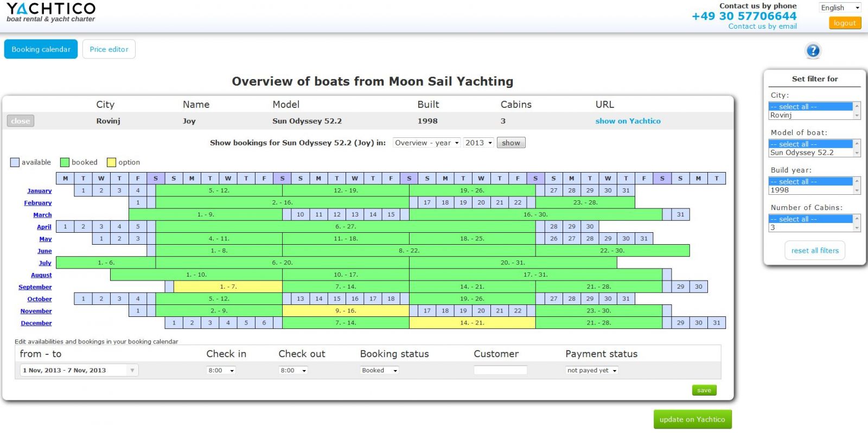Click the green booked legend swatch

click(65, 162)
